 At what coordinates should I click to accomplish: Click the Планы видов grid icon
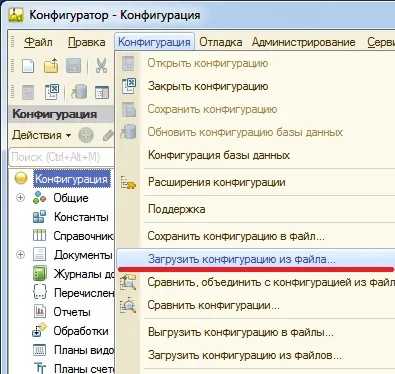[40, 350]
